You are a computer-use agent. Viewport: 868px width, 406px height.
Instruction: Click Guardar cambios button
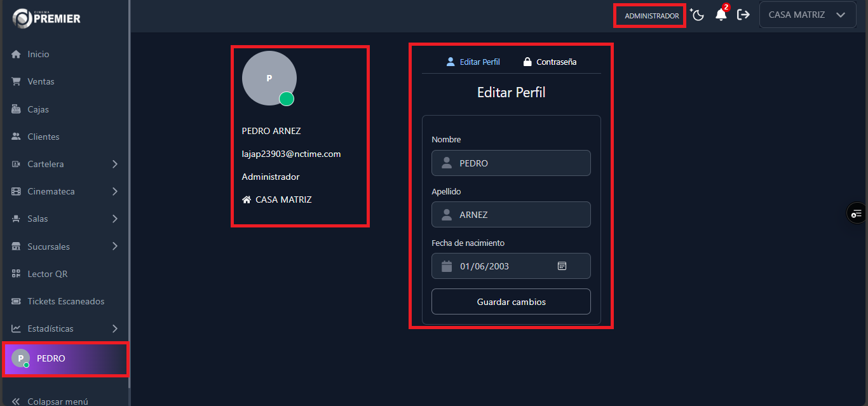511,302
